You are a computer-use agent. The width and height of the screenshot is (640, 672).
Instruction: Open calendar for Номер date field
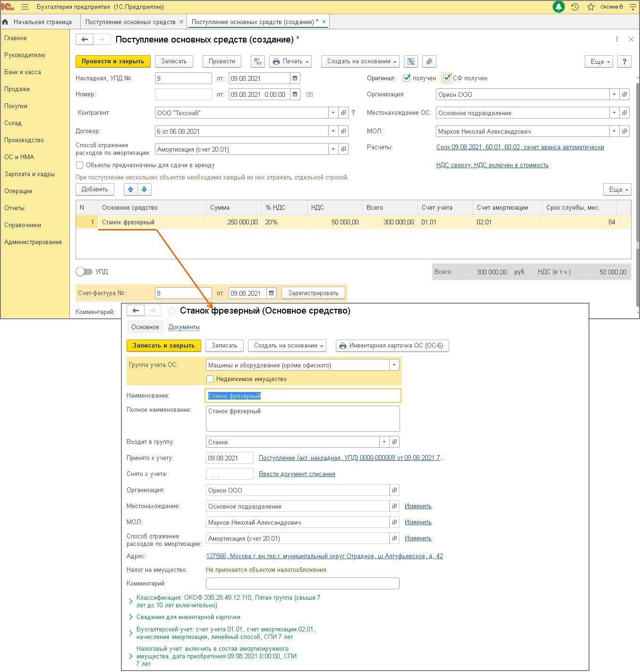click(295, 94)
